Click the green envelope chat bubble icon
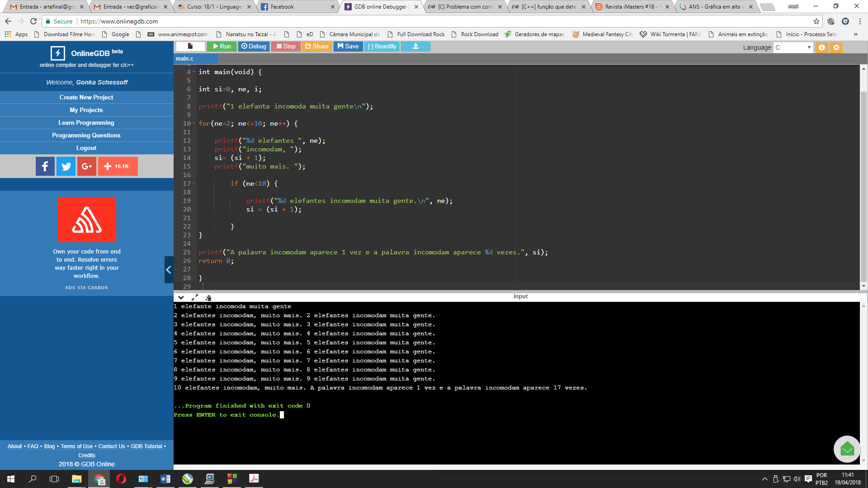The height and width of the screenshot is (488, 868). point(847,449)
